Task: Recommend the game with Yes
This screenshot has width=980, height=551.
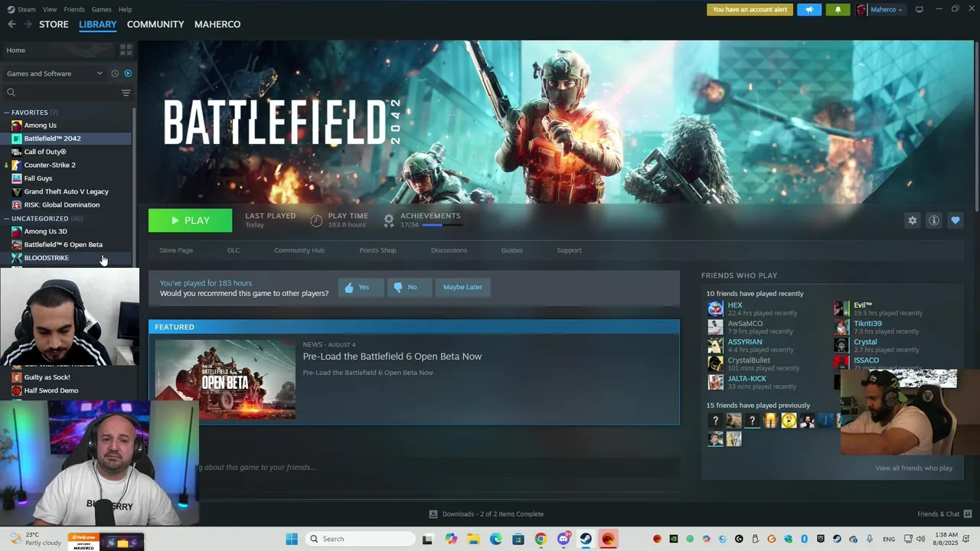Action: (x=361, y=287)
